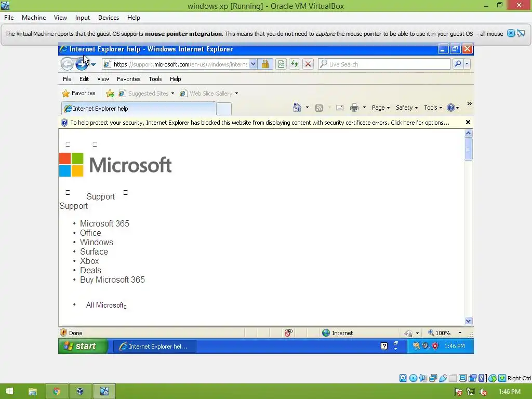
Task: Click the Deals link
Action: click(x=90, y=270)
